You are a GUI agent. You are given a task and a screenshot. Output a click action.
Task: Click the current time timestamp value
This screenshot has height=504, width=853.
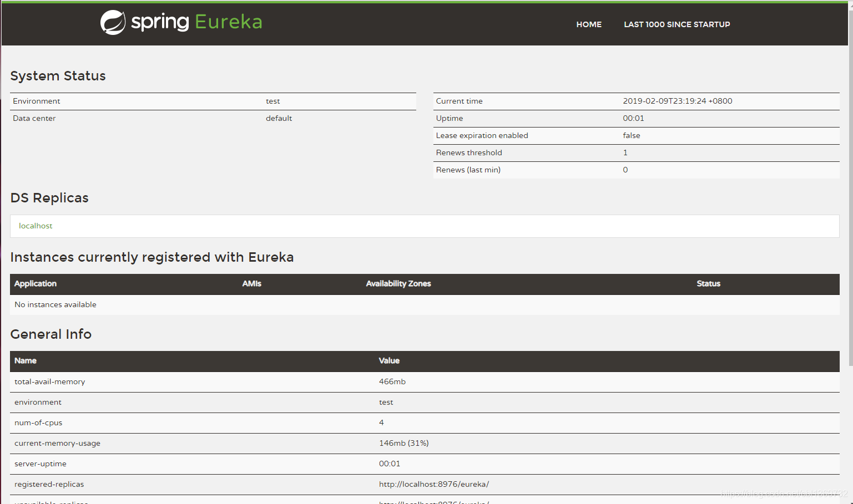tap(677, 101)
